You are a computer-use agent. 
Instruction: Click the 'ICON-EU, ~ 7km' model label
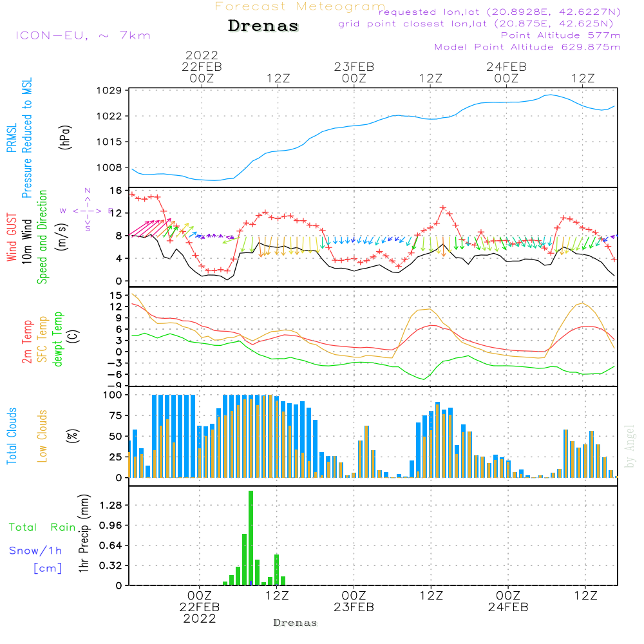[83, 35]
